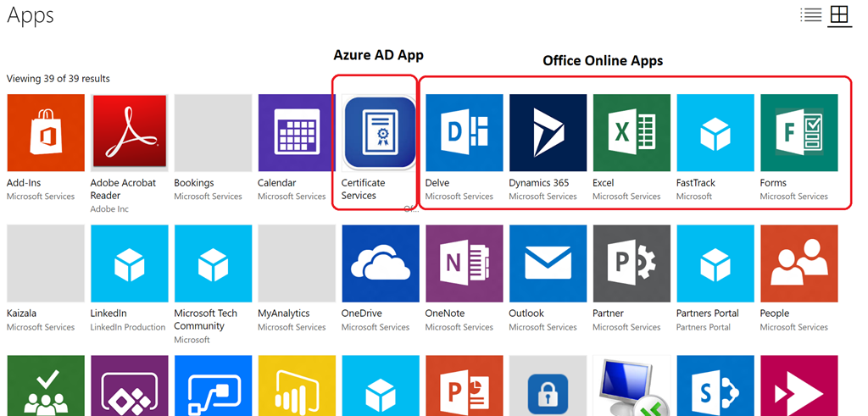
Task: Open the Forms app tile
Action: [x=798, y=132]
